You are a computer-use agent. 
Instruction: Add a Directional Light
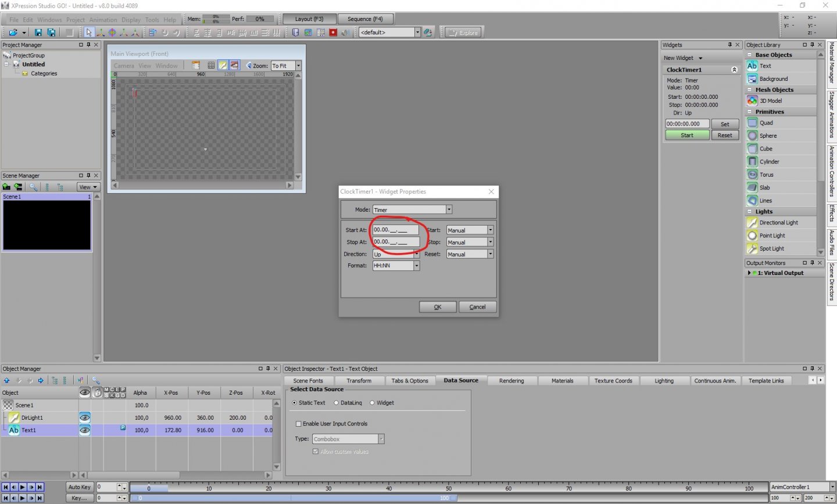(x=781, y=223)
